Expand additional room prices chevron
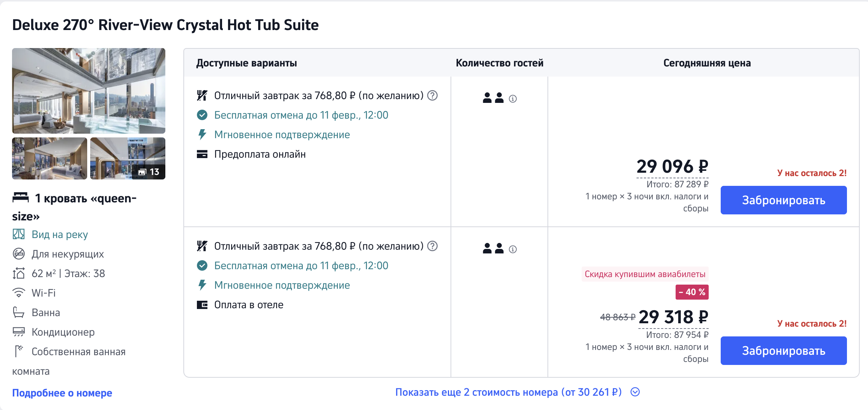This screenshot has height=410, width=868. (635, 392)
